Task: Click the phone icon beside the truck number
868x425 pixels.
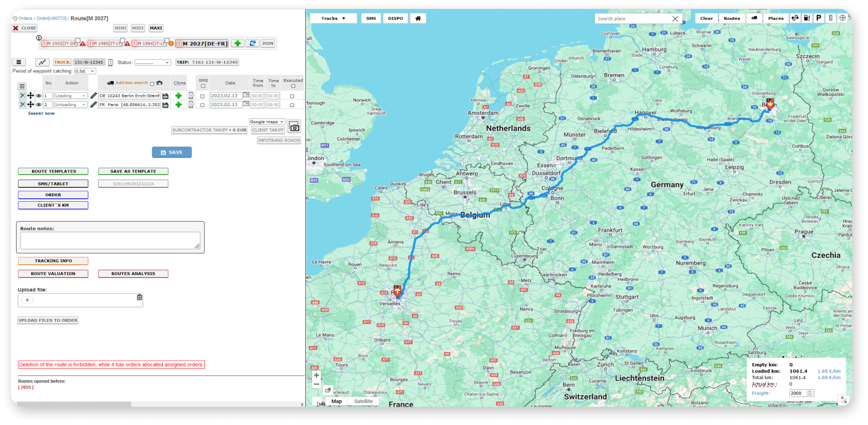Action: [x=110, y=62]
